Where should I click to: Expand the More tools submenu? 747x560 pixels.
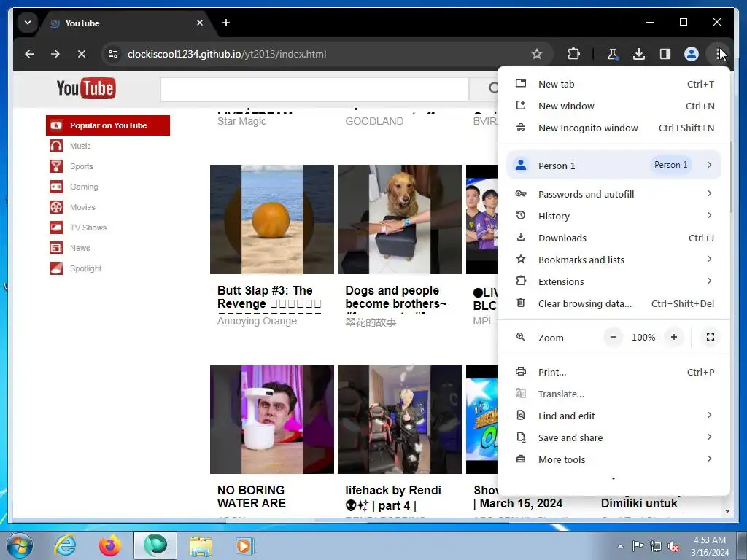[614, 459]
